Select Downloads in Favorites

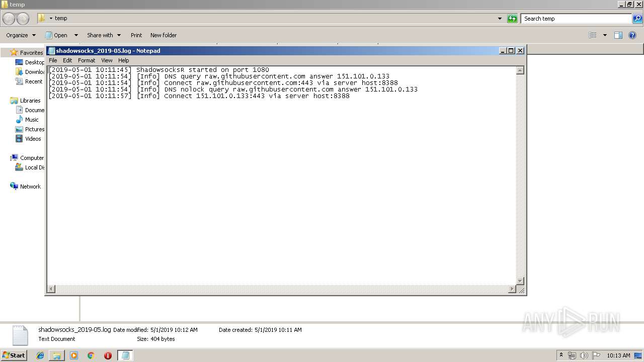[x=30, y=72]
